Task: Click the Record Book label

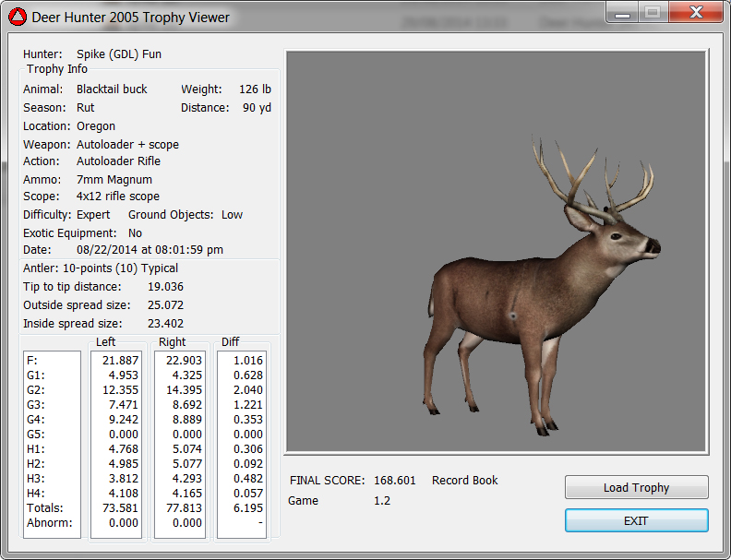Action: (464, 481)
